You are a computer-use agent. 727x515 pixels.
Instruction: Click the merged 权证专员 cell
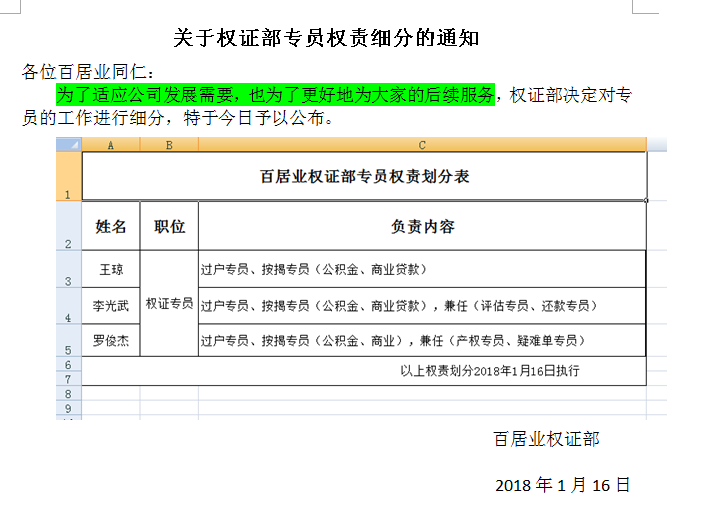click(169, 304)
